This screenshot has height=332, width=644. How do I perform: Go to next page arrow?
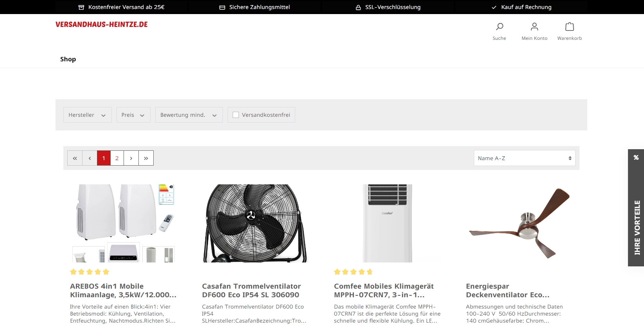coord(131,158)
